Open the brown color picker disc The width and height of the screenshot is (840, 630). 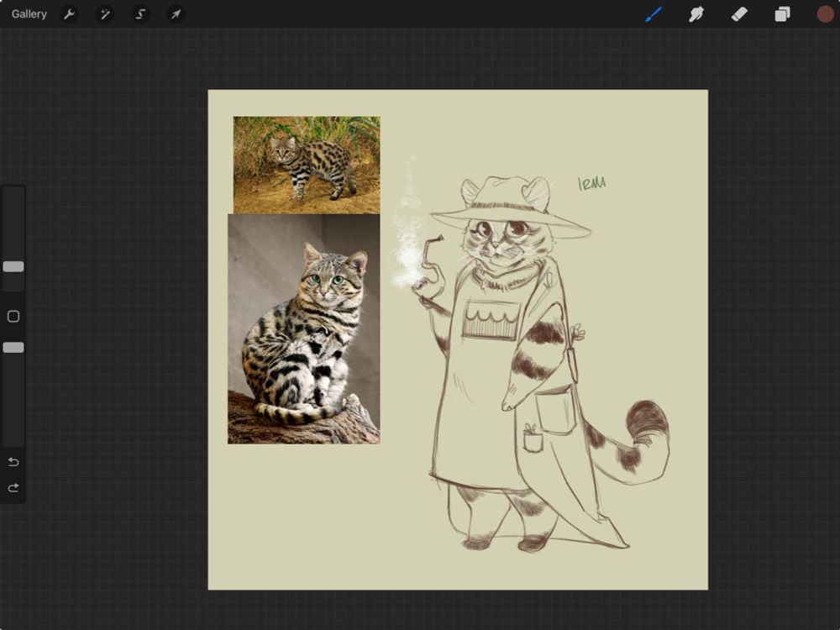pos(825,14)
